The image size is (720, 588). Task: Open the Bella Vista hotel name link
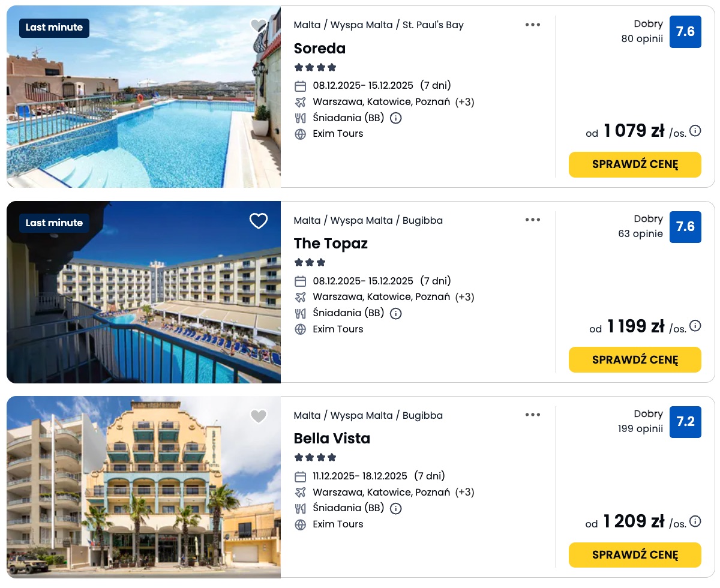click(332, 439)
